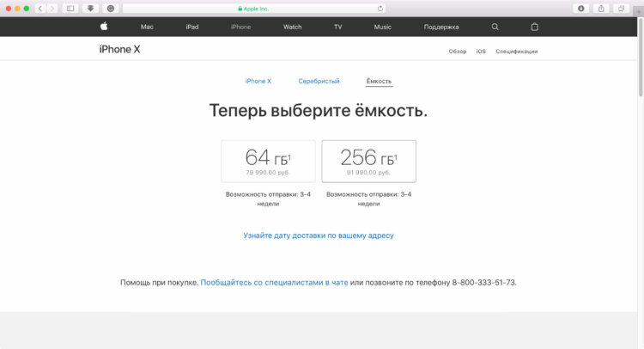Click the Share toolbar icon
The width and height of the screenshot is (644, 349).
point(601,9)
